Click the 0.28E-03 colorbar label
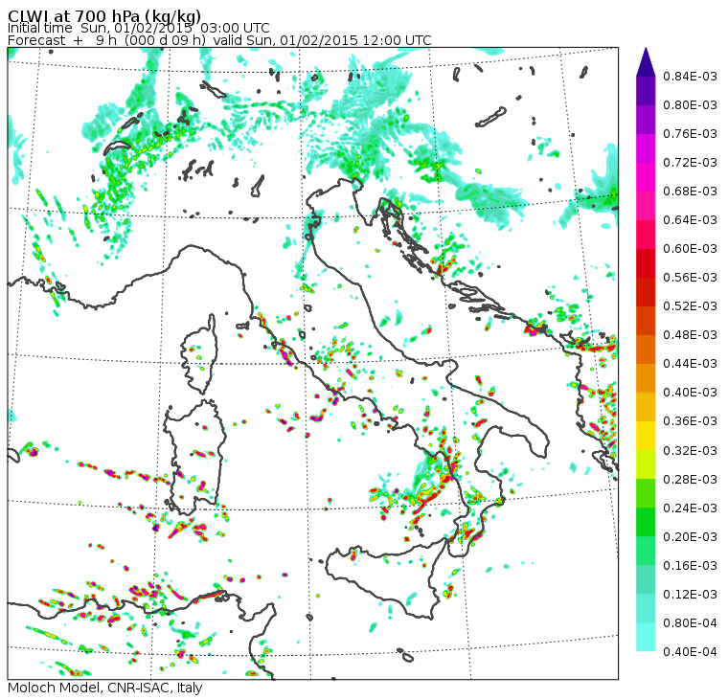 (x=690, y=480)
